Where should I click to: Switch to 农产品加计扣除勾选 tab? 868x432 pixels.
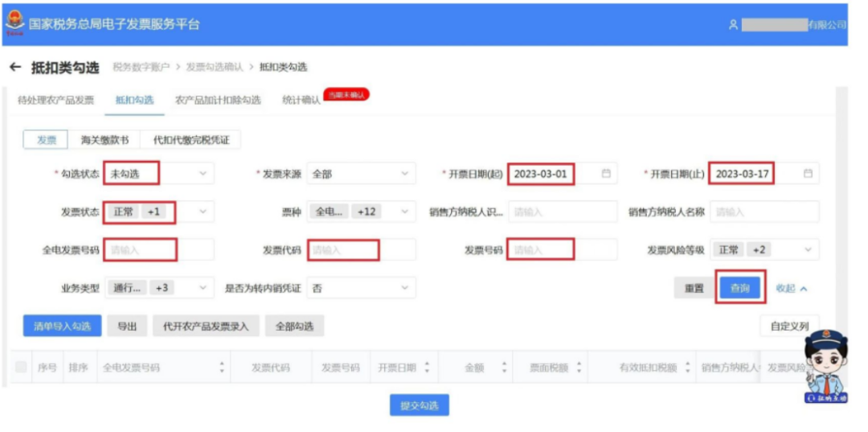tap(218, 101)
